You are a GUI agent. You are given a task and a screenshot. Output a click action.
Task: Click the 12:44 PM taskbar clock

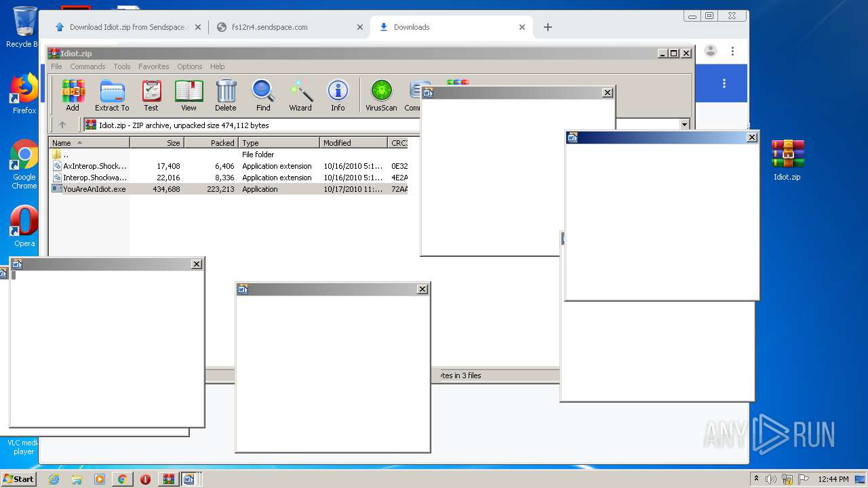tap(833, 479)
